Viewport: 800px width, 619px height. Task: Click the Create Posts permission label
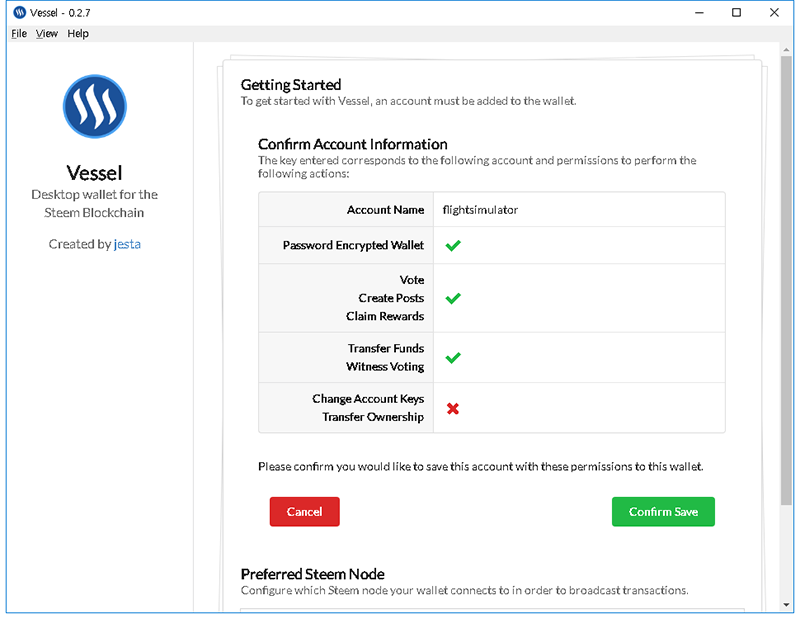click(391, 298)
